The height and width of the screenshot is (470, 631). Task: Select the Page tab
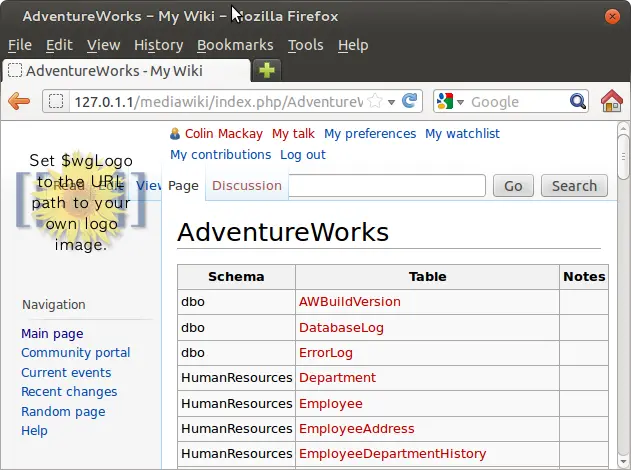coord(183,186)
